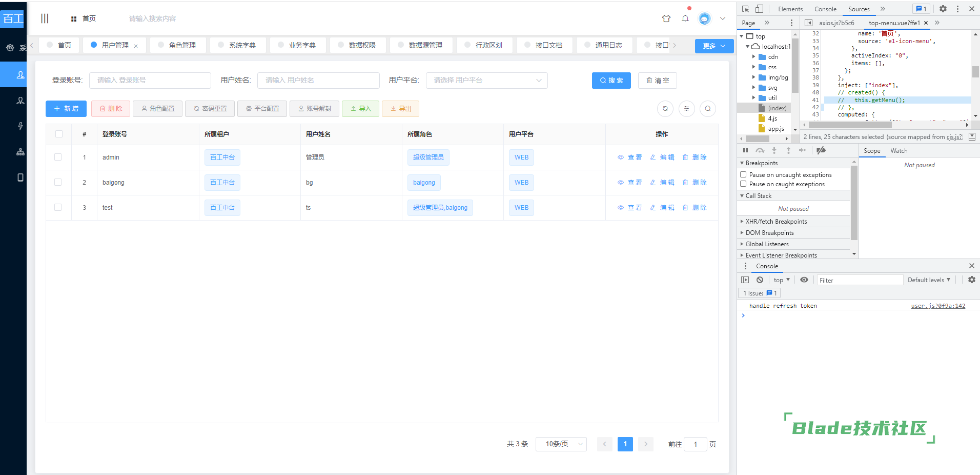
Task: Create live expression eye icon
Action: (804, 280)
